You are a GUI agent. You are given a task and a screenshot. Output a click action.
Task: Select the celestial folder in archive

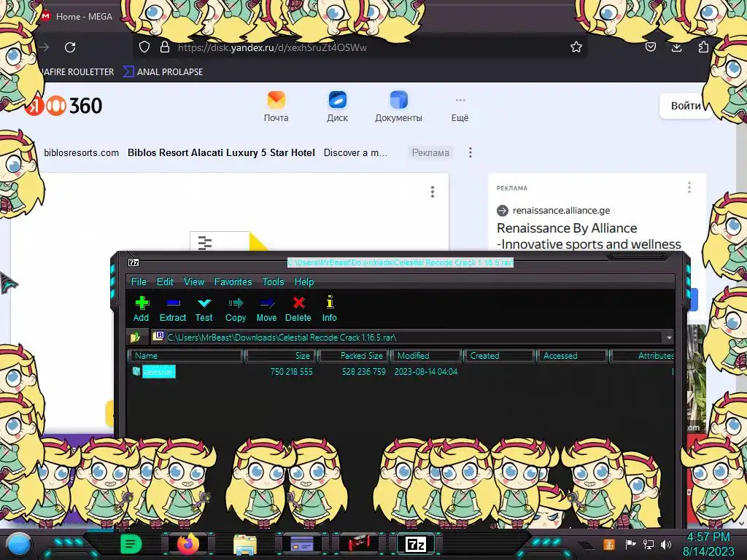158,371
